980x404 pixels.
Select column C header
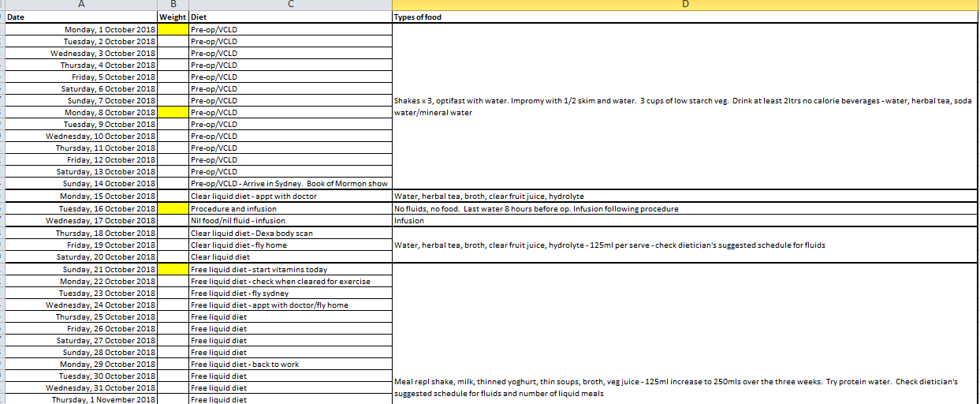coord(290,5)
